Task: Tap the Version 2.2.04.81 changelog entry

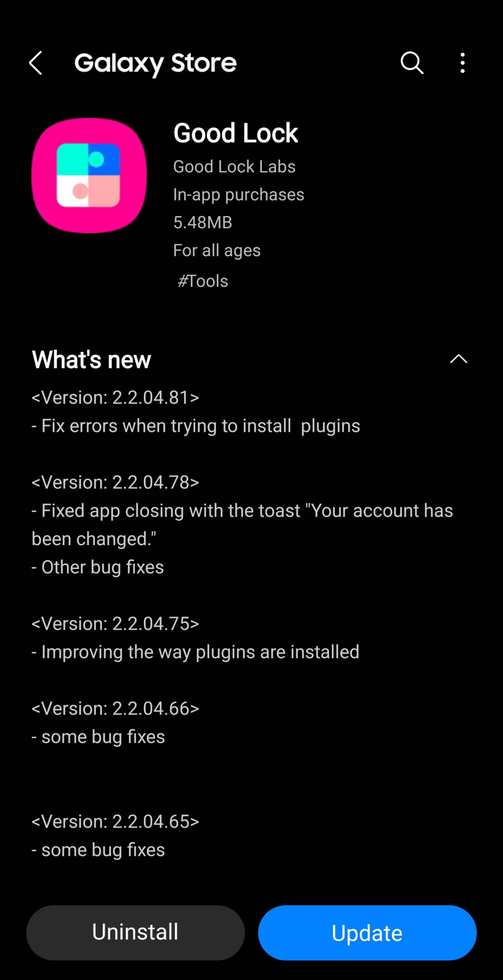Action: click(115, 398)
